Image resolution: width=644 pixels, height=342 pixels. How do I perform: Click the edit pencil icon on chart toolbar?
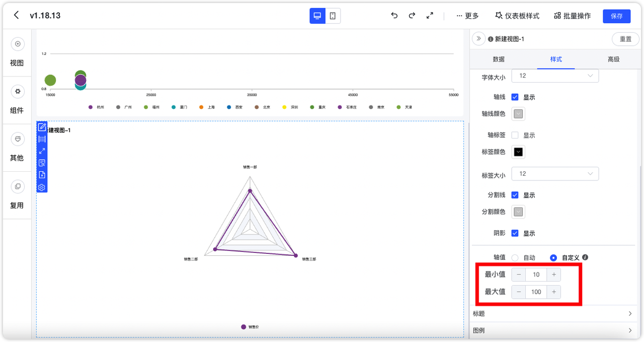tap(42, 127)
